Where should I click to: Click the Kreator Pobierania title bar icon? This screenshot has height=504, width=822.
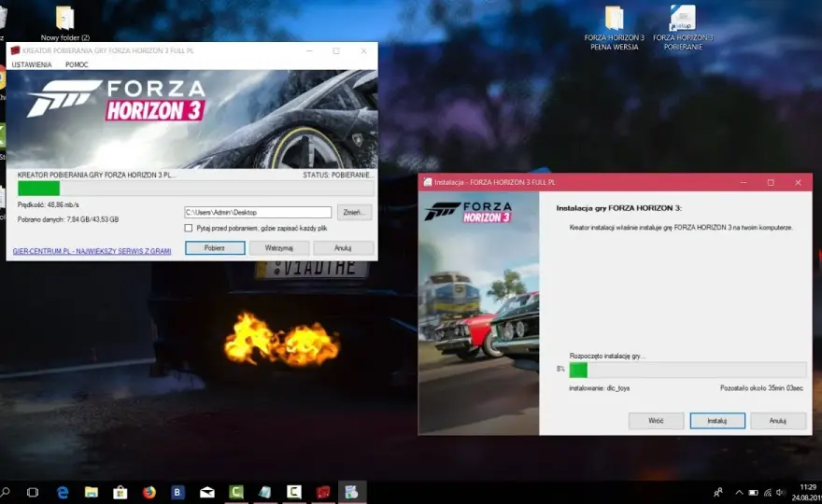click(x=15, y=50)
